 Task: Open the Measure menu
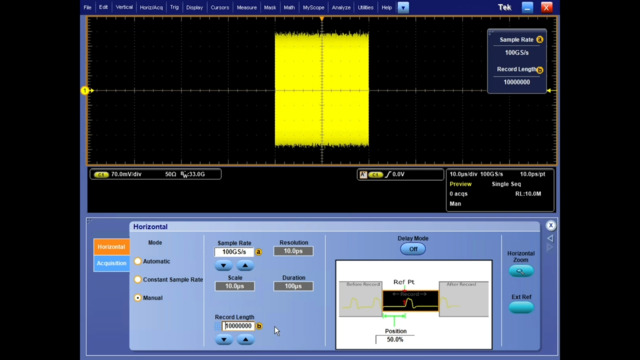[247, 7]
